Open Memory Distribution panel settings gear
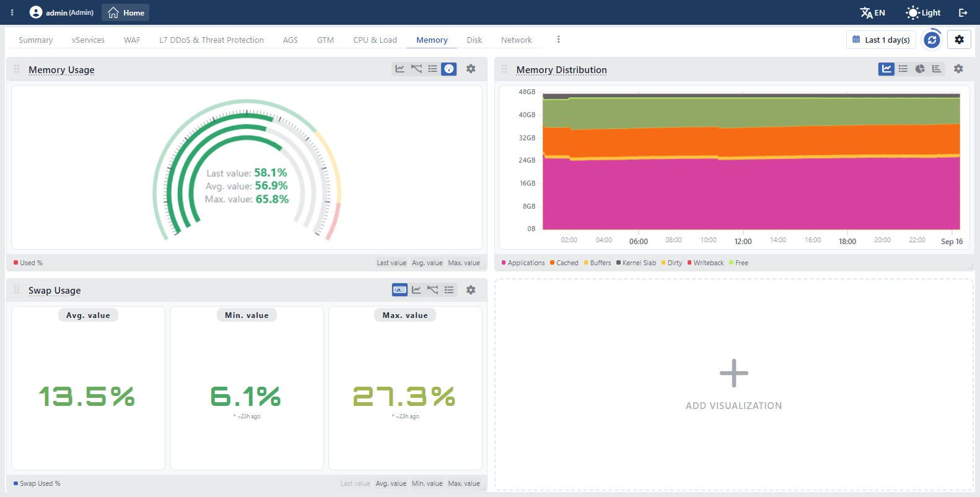Screen dimensions: 980x497 coord(958,69)
